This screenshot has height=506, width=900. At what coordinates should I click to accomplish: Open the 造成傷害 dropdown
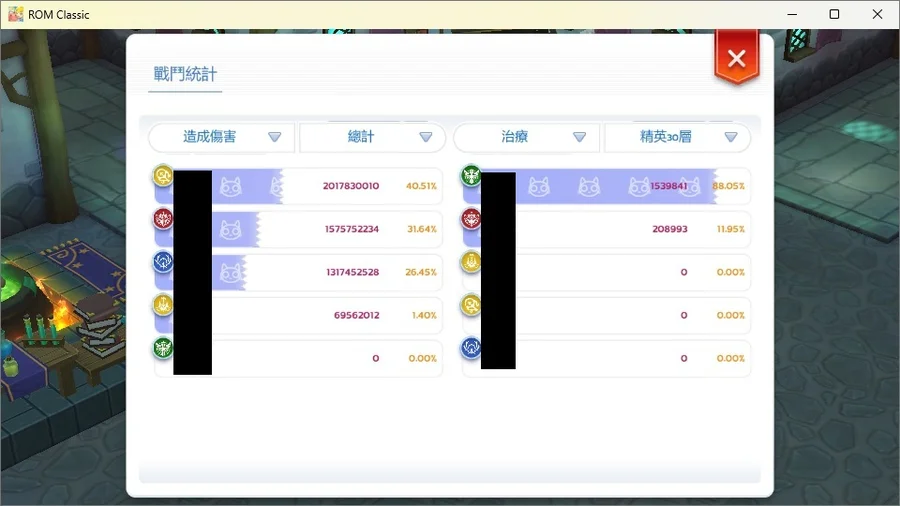[x=221, y=137]
